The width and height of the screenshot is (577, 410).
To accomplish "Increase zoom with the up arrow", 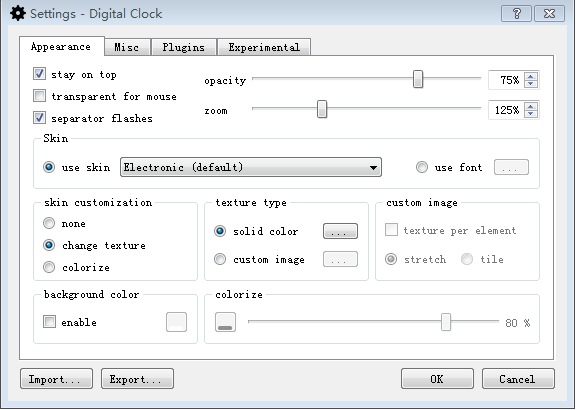I will (531, 106).
